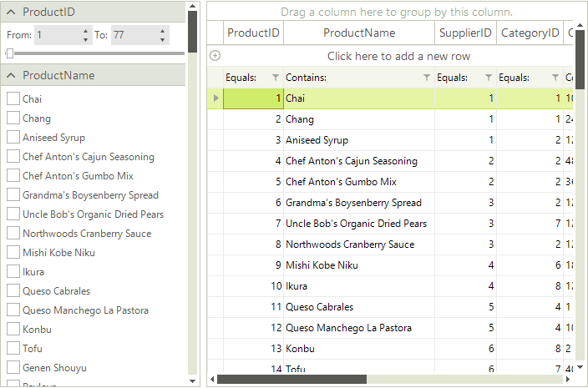Click the ProductID range slider thumb
The height and width of the screenshot is (388, 588).
pyautogui.click(x=9, y=53)
